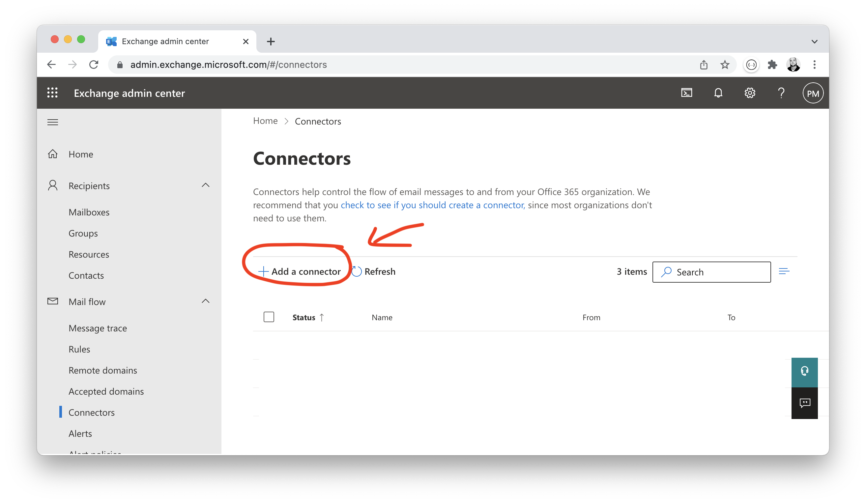Bookmark this page with the star

click(x=725, y=65)
